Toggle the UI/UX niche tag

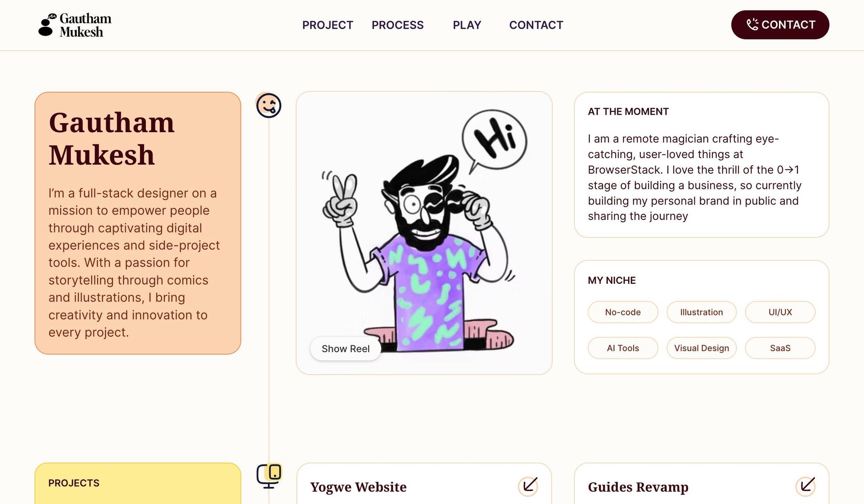tap(780, 312)
